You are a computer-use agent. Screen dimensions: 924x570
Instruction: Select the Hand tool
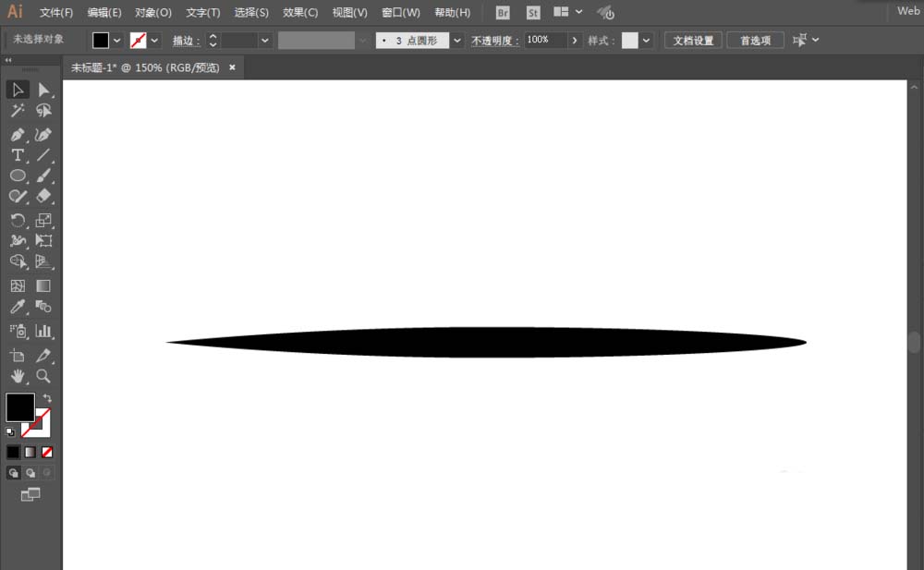tap(18, 375)
